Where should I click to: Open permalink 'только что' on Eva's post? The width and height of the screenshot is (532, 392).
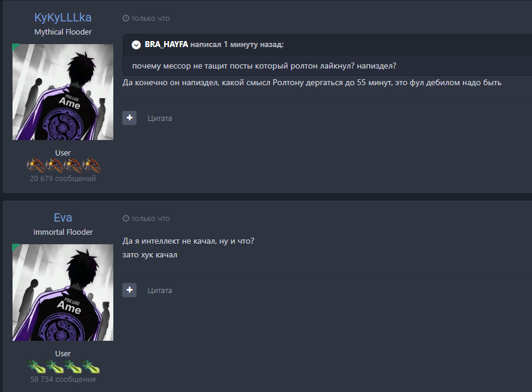click(150, 219)
